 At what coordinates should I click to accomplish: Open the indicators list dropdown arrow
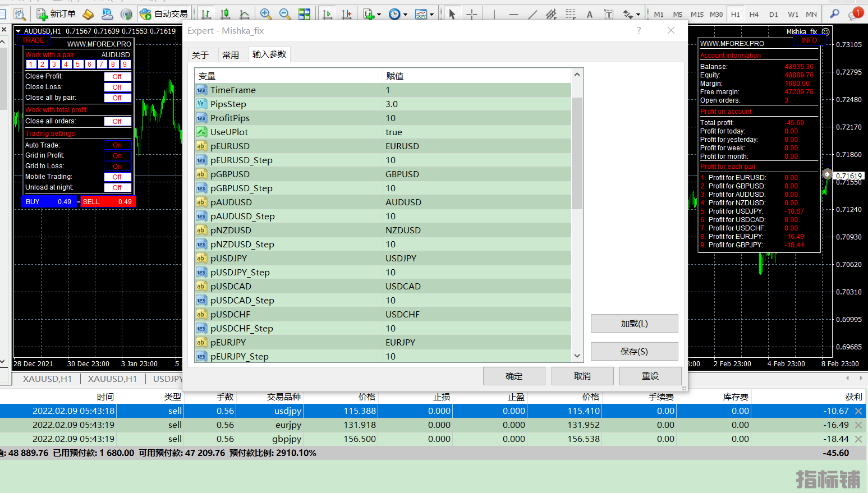coord(379,15)
